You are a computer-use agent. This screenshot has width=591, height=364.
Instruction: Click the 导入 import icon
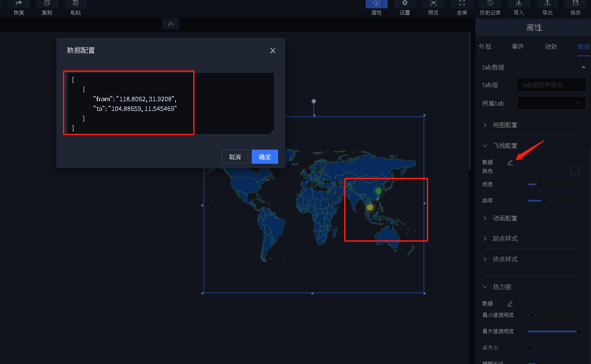[519, 4]
